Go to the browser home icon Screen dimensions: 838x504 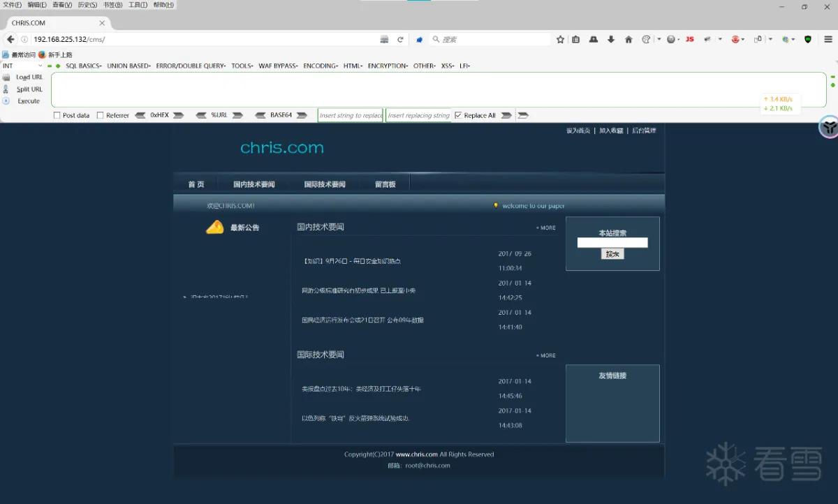[x=628, y=40]
